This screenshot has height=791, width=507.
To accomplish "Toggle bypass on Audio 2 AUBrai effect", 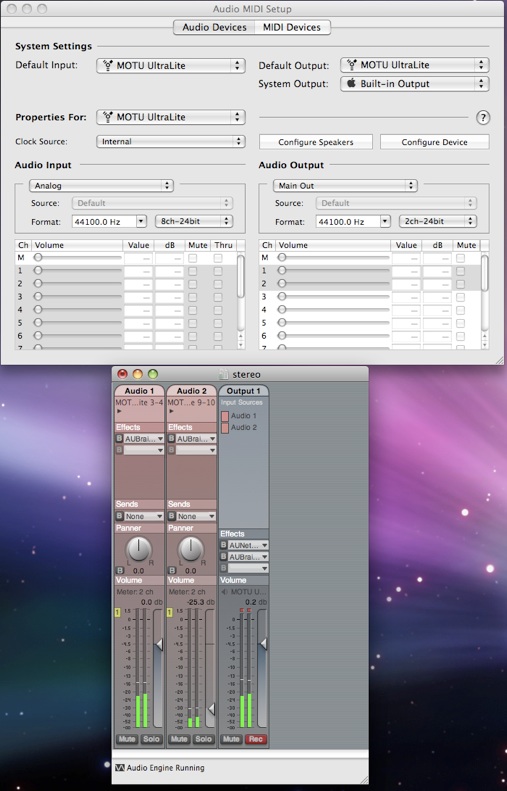I will pos(172,439).
